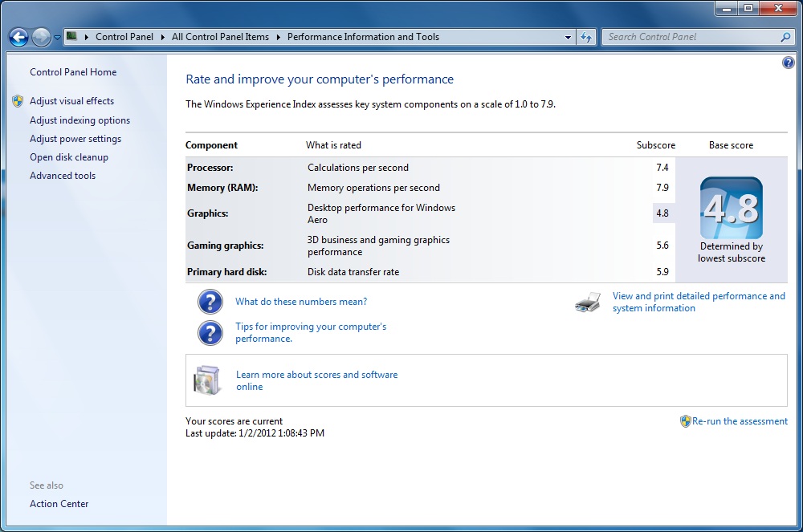The height and width of the screenshot is (532, 803).
Task: Open disk cleanup link
Action: (68, 157)
